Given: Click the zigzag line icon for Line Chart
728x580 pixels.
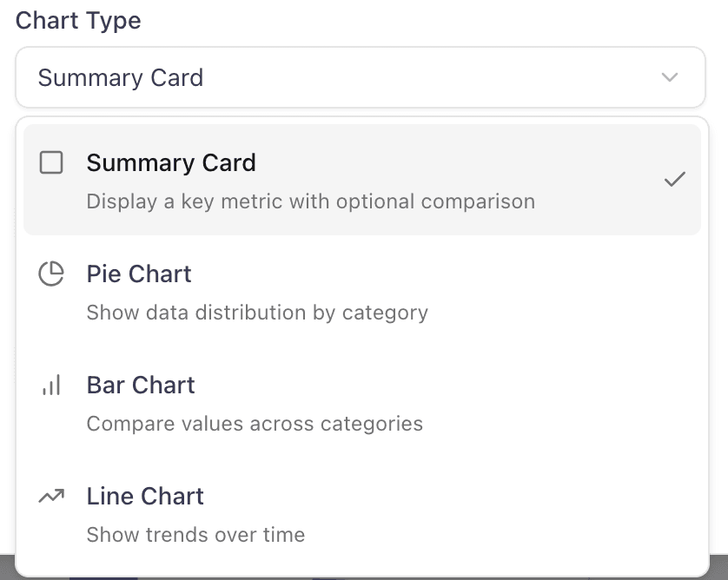Looking at the screenshot, I should 51,496.
